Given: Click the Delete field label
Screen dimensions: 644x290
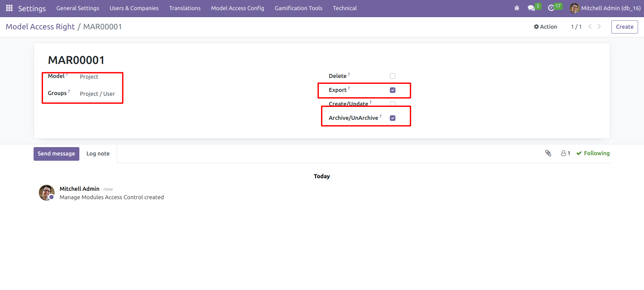Looking at the screenshot, I should (337, 76).
